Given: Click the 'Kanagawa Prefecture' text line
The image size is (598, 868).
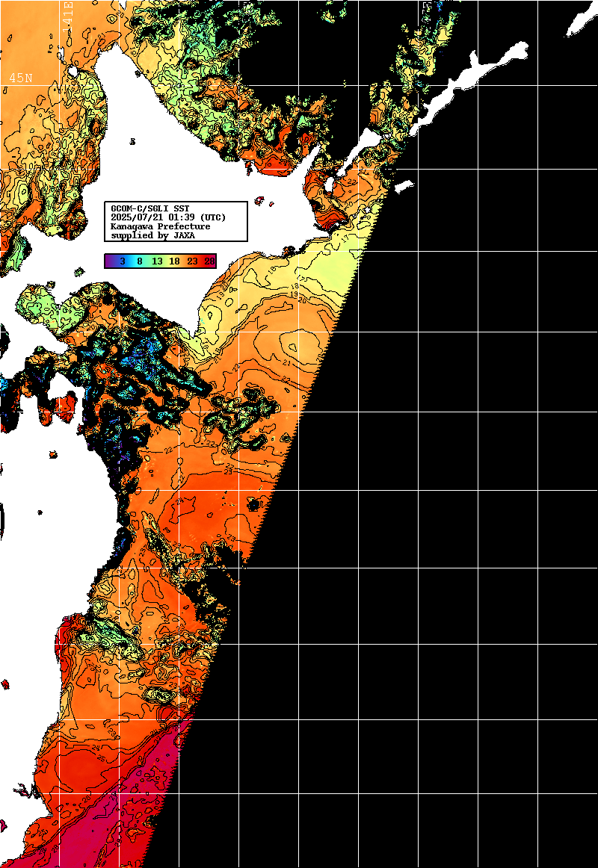Looking at the screenshot, I should [x=161, y=226].
